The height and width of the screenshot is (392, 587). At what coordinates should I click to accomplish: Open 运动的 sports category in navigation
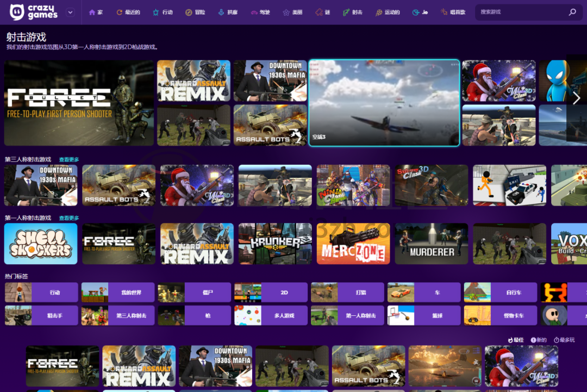(x=388, y=13)
